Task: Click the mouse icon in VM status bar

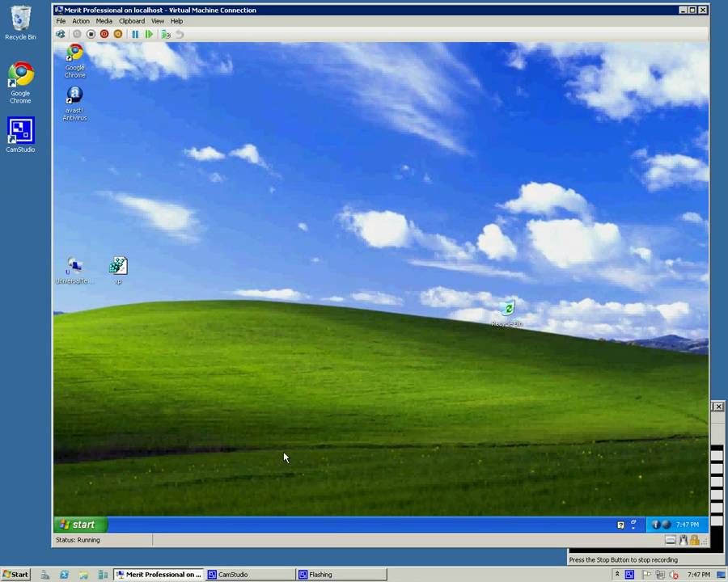Action: point(683,540)
